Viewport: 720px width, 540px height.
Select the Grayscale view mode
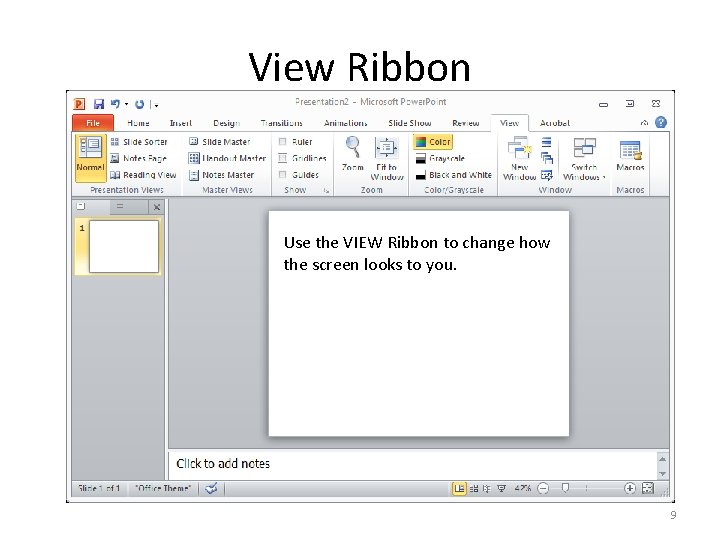pyautogui.click(x=440, y=158)
